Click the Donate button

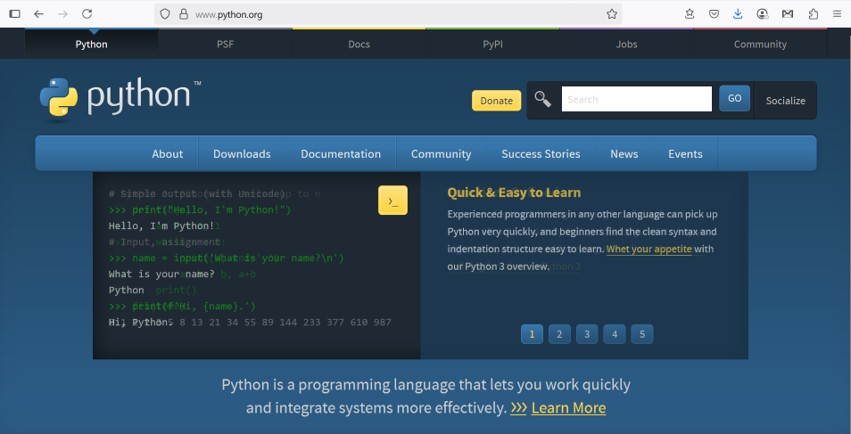[x=496, y=100]
